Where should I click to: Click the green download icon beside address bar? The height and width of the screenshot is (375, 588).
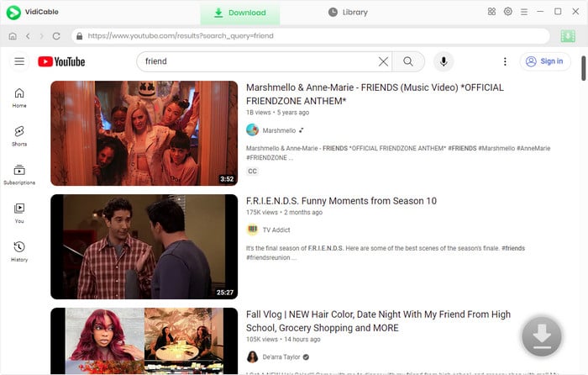(568, 36)
